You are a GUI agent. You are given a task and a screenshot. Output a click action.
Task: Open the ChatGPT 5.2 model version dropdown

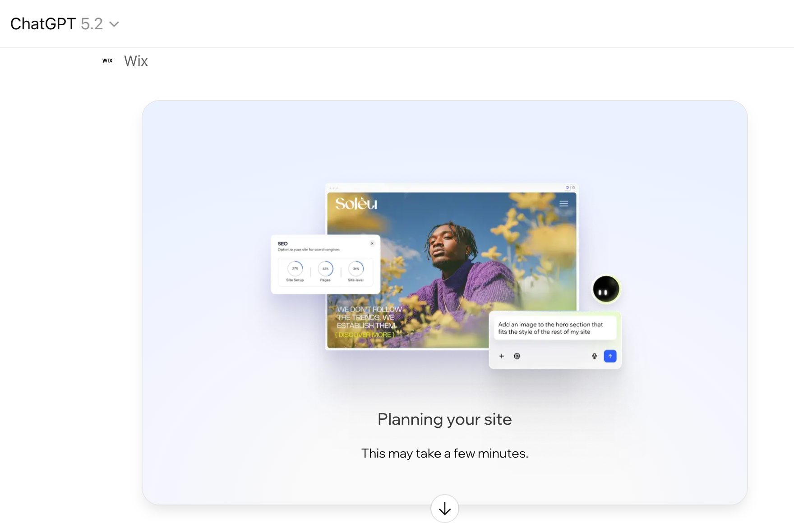coord(115,24)
